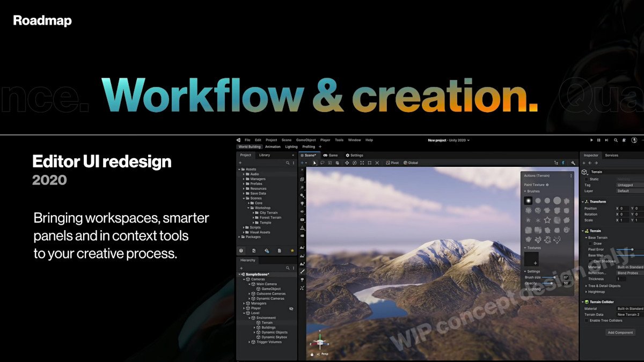Screen dimensions: 644x362
Task: Select the paint brush terrain tool
Action: pos(303,271)
